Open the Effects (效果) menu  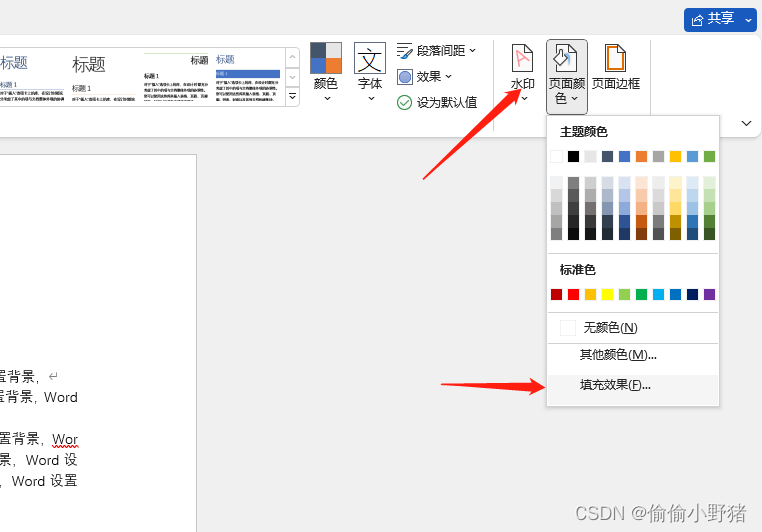[x=425, y=77]
